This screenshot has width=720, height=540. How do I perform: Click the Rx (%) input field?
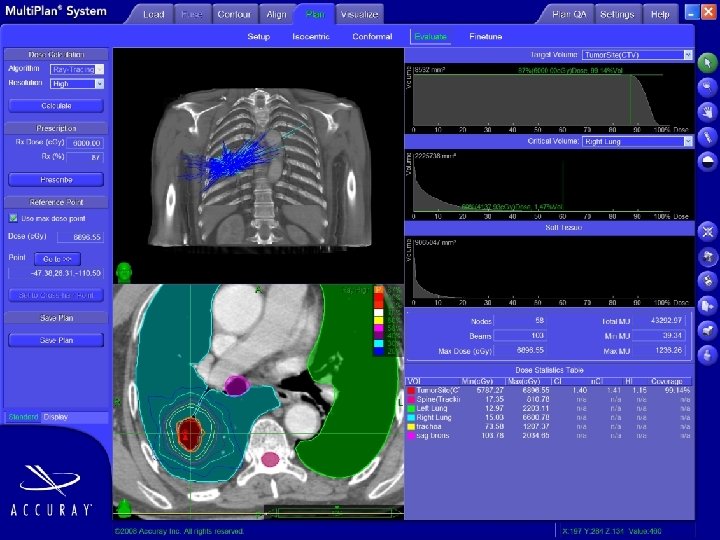click(85, 157)
